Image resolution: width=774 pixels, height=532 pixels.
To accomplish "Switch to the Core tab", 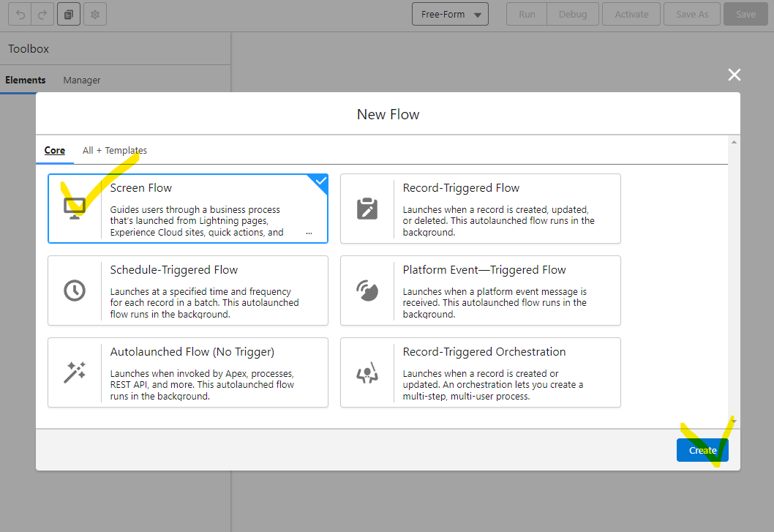I will 55,150.
